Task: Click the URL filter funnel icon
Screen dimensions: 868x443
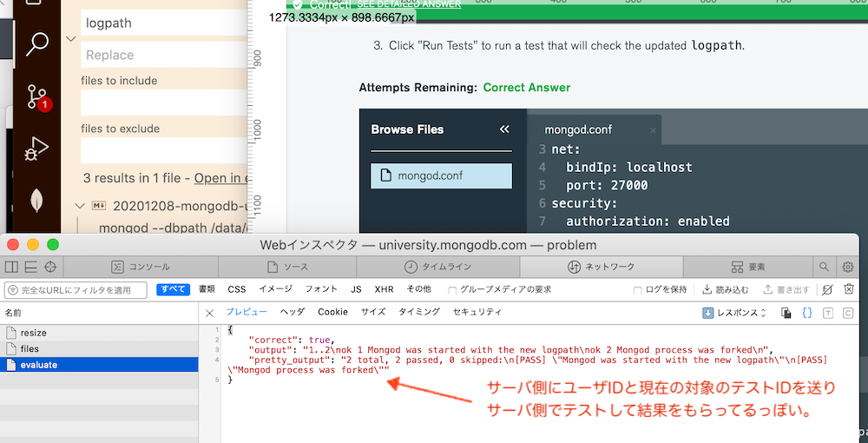Action: (x=13, y=290)
